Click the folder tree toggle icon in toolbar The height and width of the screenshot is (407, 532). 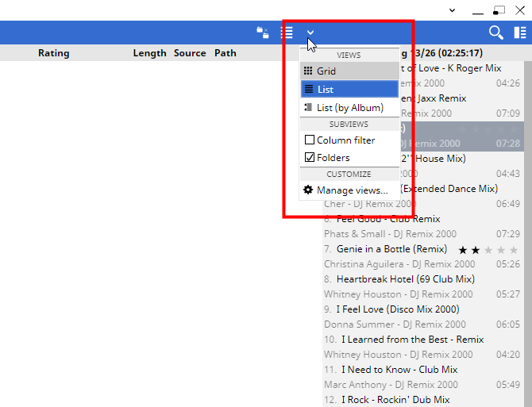[x=262, y=33]
